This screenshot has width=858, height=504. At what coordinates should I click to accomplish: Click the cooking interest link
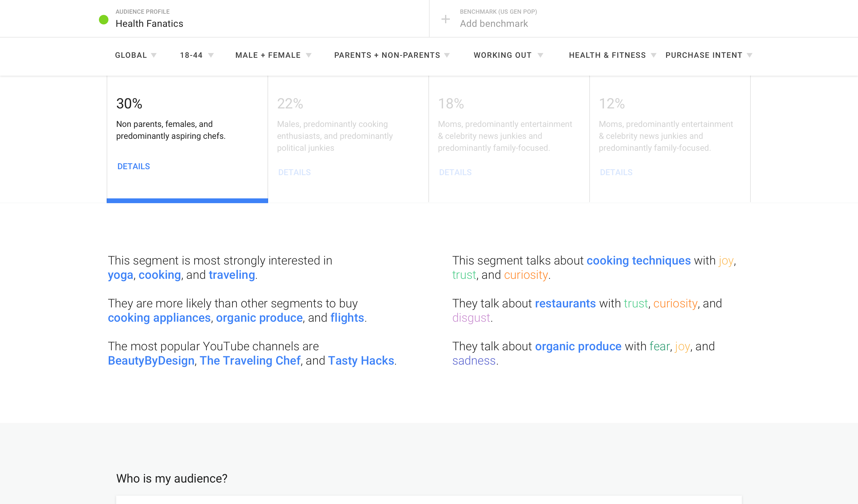(159, 275)
